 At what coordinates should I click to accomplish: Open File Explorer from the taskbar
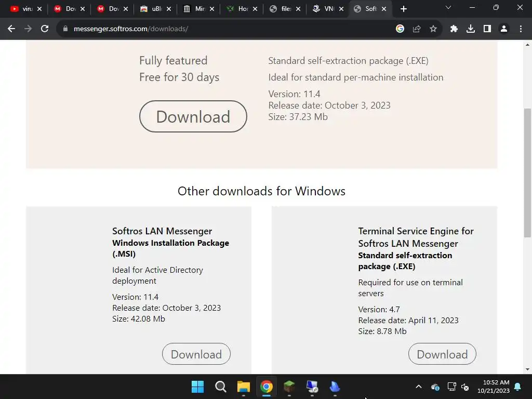point(243,387)
